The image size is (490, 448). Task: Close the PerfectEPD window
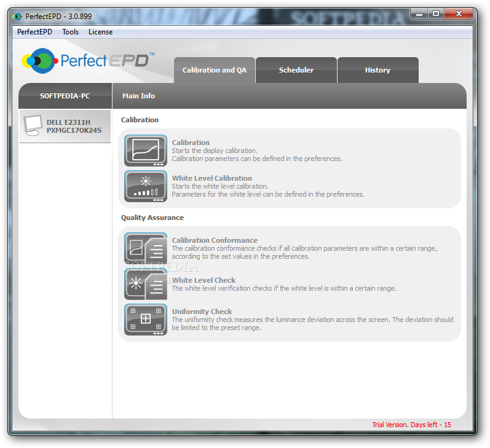tap(459, 14)
